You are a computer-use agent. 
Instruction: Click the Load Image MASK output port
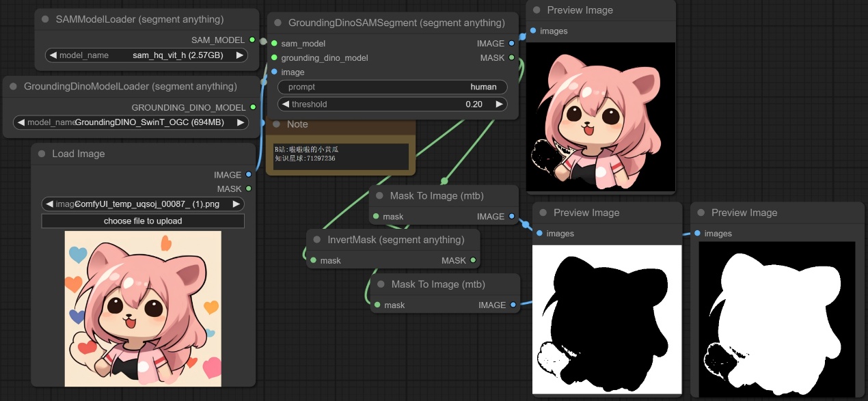point(249,189)
